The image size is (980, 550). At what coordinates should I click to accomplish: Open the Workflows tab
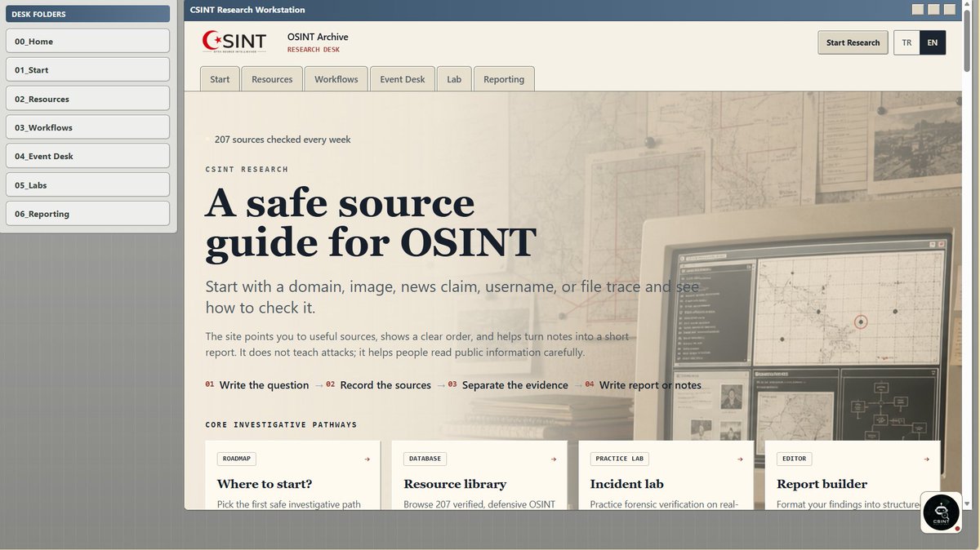pyautogui.click(x=336, y=79)
